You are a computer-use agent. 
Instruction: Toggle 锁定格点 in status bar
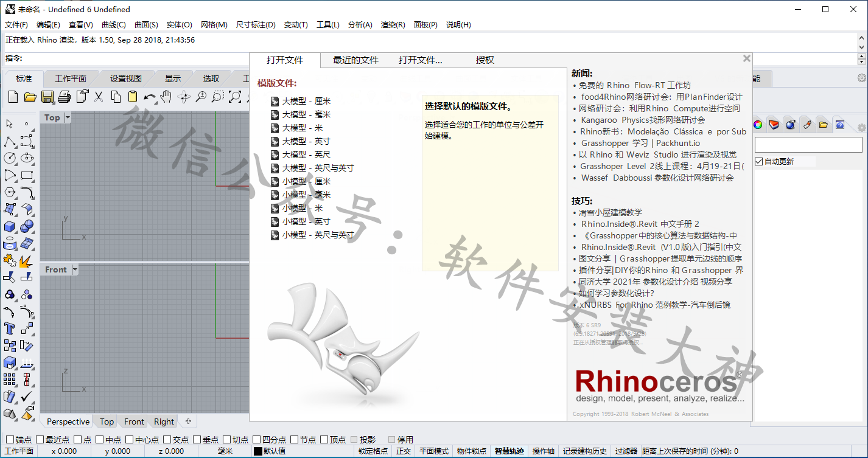tap(373, 451)
